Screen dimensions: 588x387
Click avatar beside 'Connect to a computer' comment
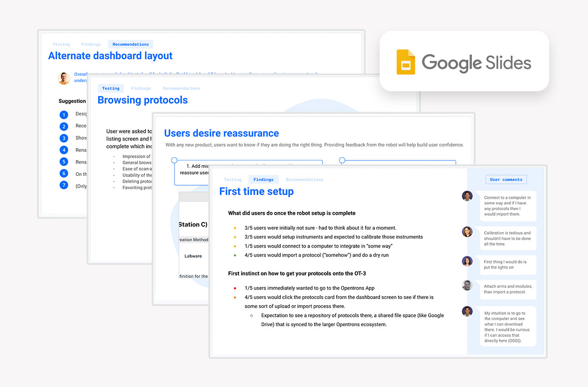467,196
